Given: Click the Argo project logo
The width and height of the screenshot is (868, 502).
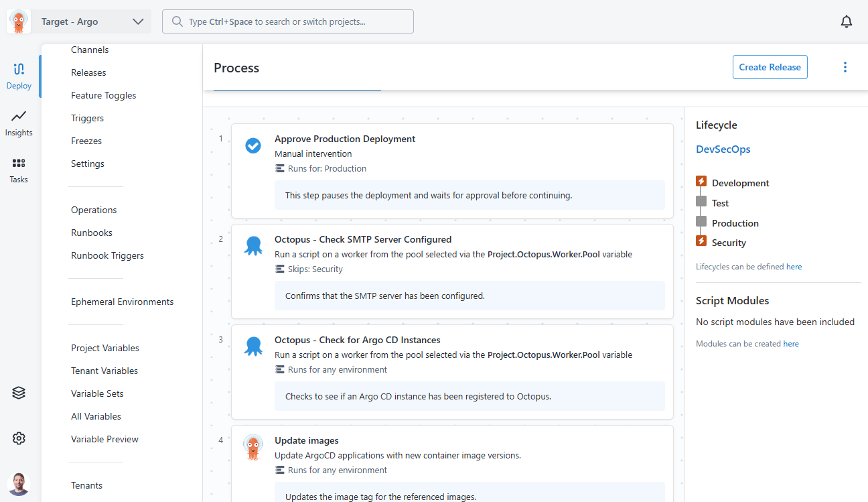Looking at the screenshot, I should 19,21.
